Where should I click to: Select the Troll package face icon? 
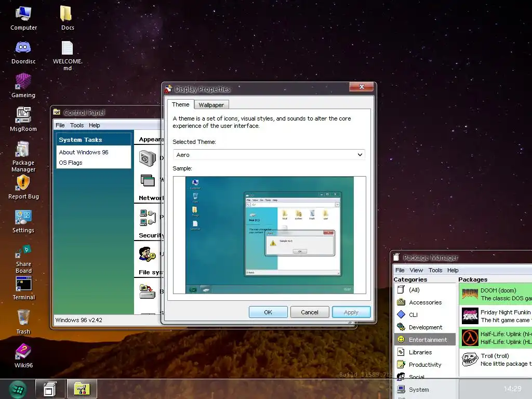(470, 360)
